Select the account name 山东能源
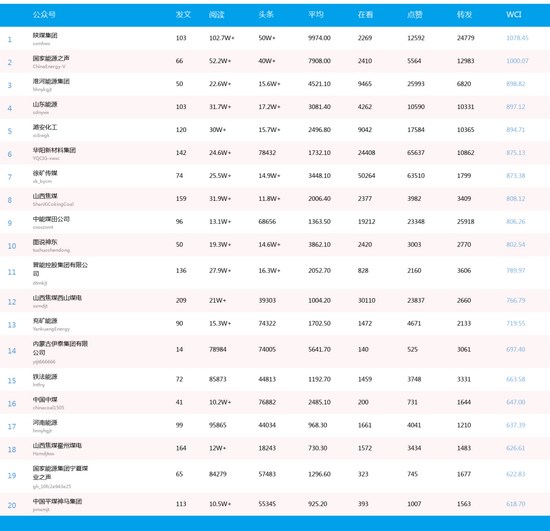This screenshot has width=550, height=531. (45, 104)
